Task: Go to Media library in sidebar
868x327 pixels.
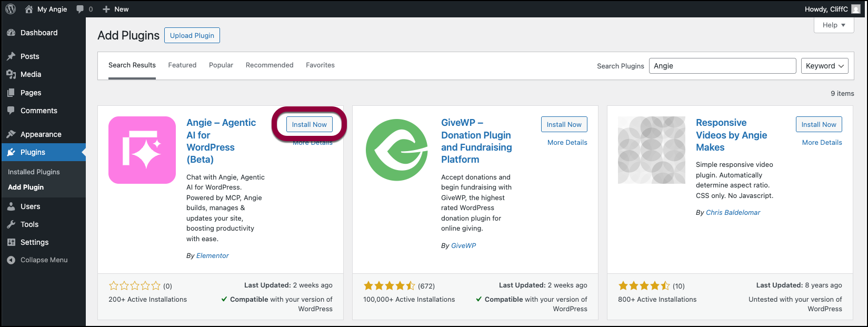Action: (x=31, y=74)
